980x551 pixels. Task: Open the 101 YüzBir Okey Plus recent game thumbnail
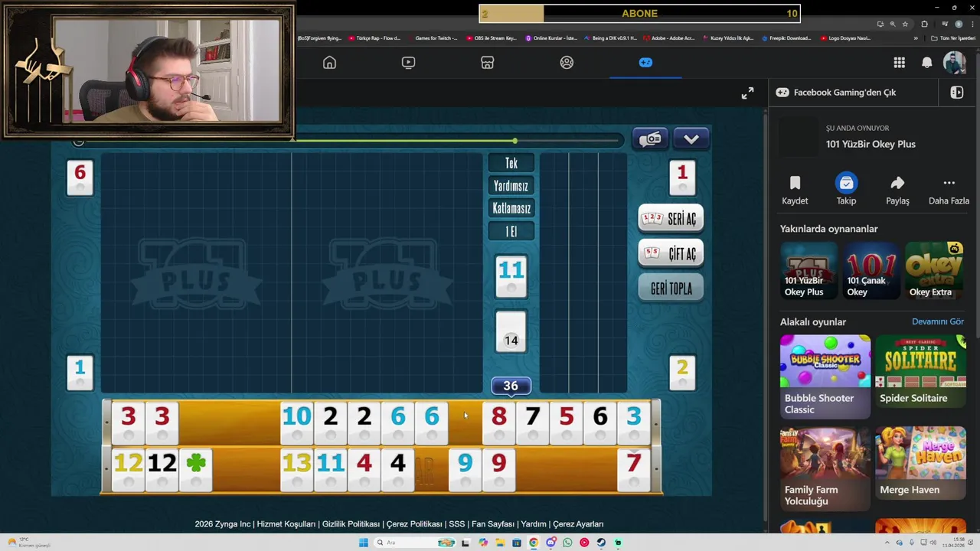tap(808, 270)
